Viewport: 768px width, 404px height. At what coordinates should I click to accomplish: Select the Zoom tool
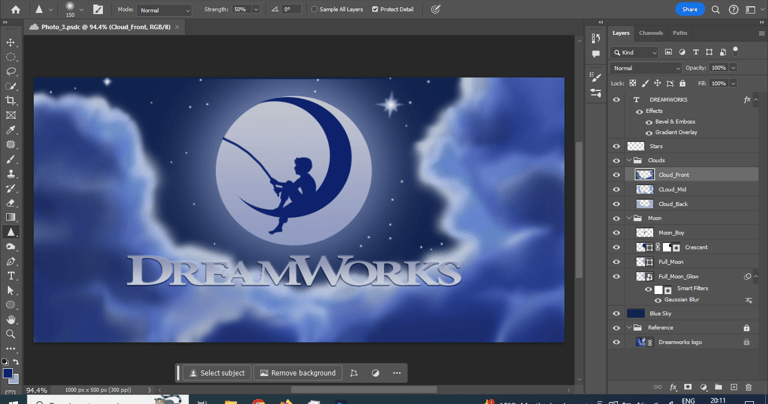coord(10,334)
